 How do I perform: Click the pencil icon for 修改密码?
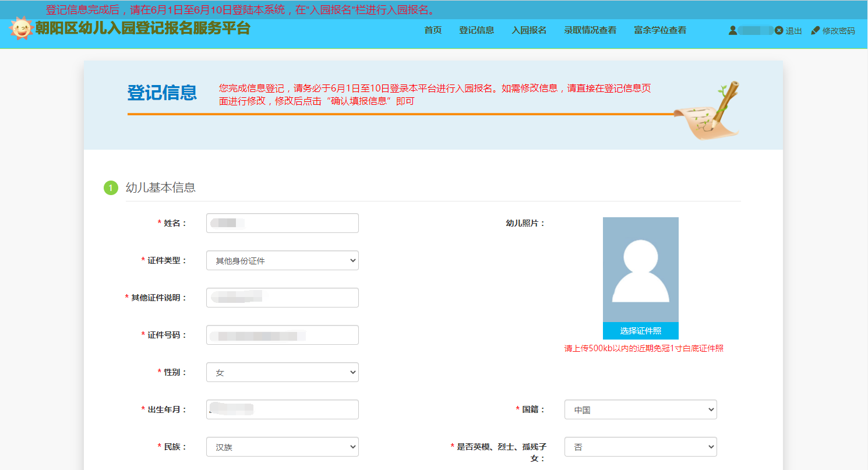pyautogui.click(x=816, y=30)
